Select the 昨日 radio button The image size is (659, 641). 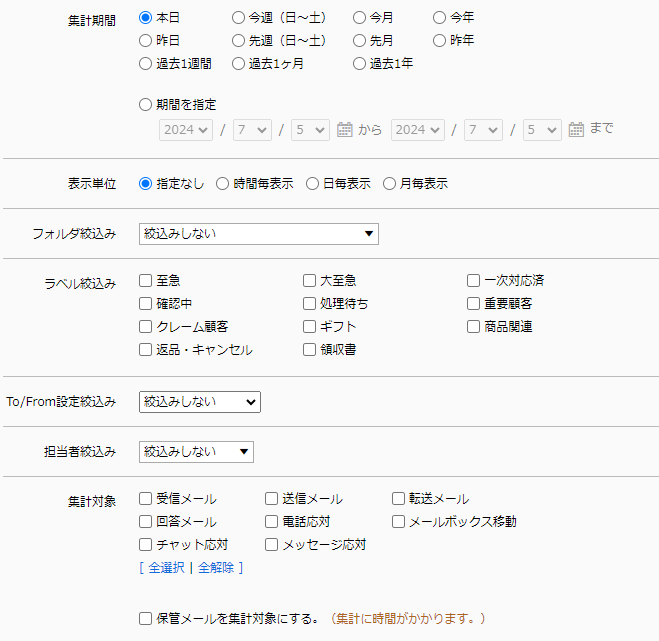(146, 40)
